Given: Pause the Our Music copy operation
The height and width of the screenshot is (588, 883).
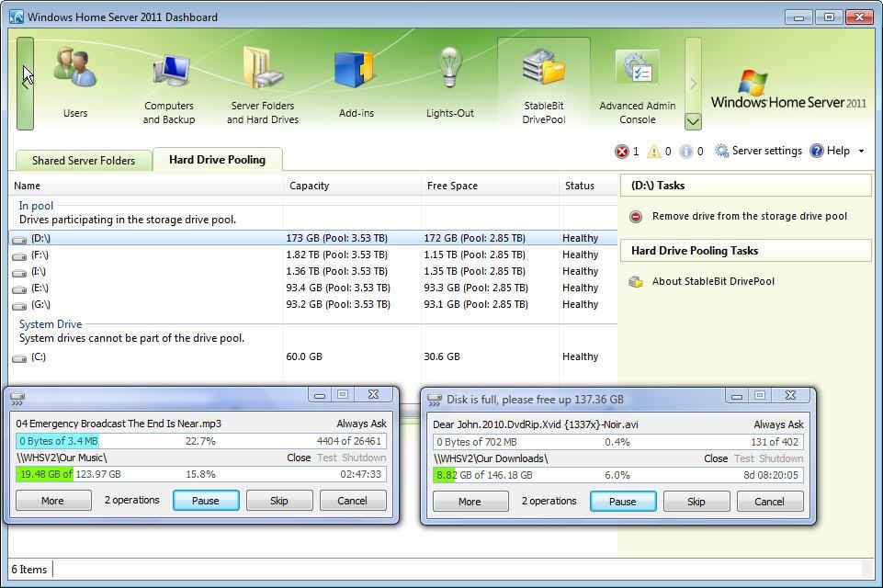Looking at the screenshot, I should coord(205,501).
